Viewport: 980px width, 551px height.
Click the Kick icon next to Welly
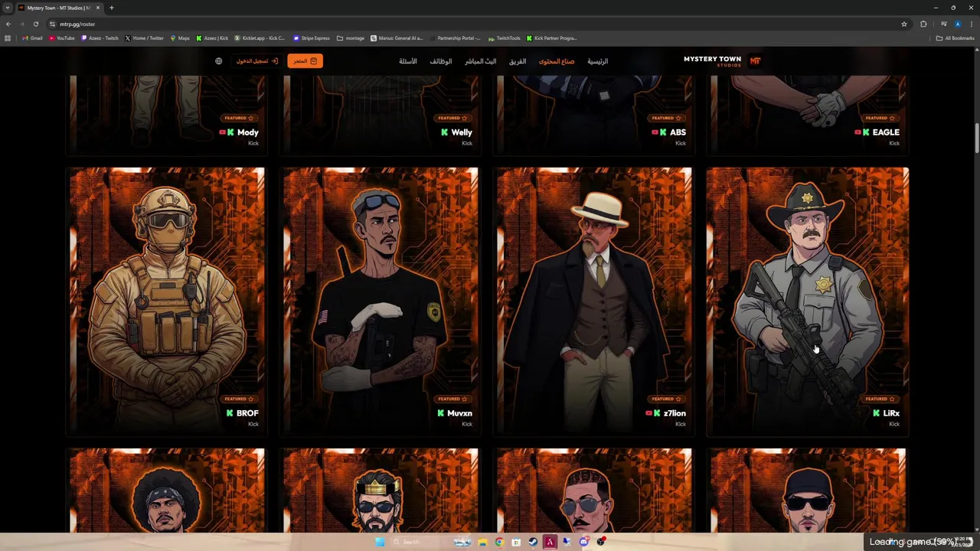(444, 132)
